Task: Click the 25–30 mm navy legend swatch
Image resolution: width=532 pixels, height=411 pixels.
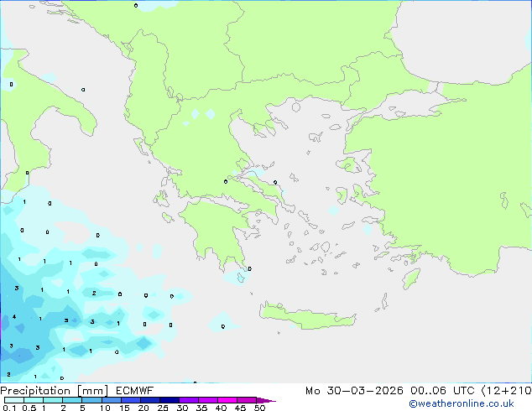Action: 170,400
